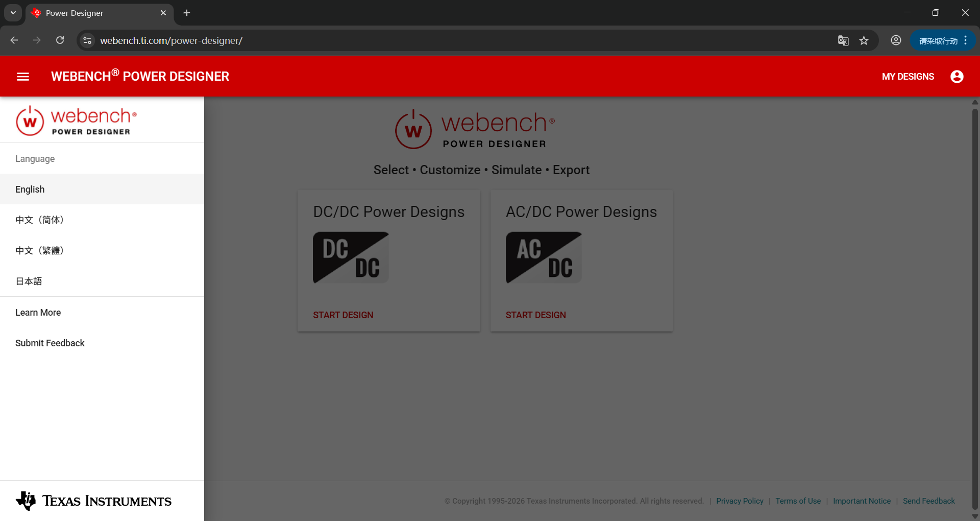Click the center webench Power Designer logo

[475, 129]
